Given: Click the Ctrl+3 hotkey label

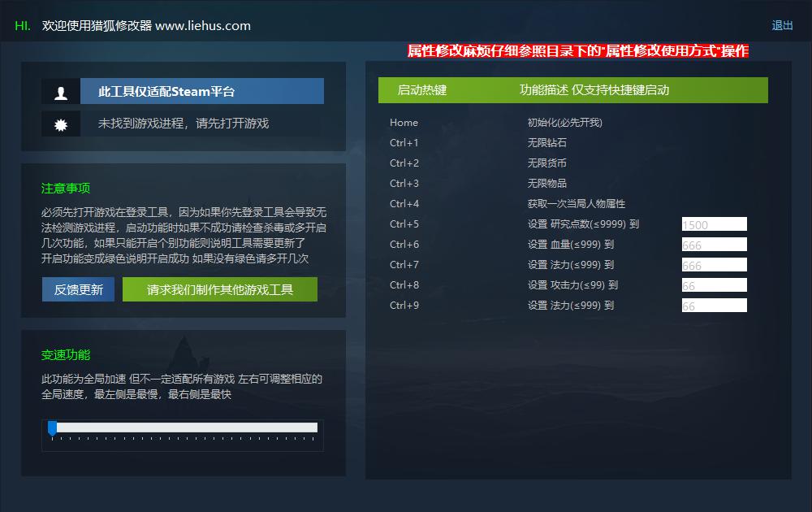Looking at the screenshot, I should coord(404,184).
